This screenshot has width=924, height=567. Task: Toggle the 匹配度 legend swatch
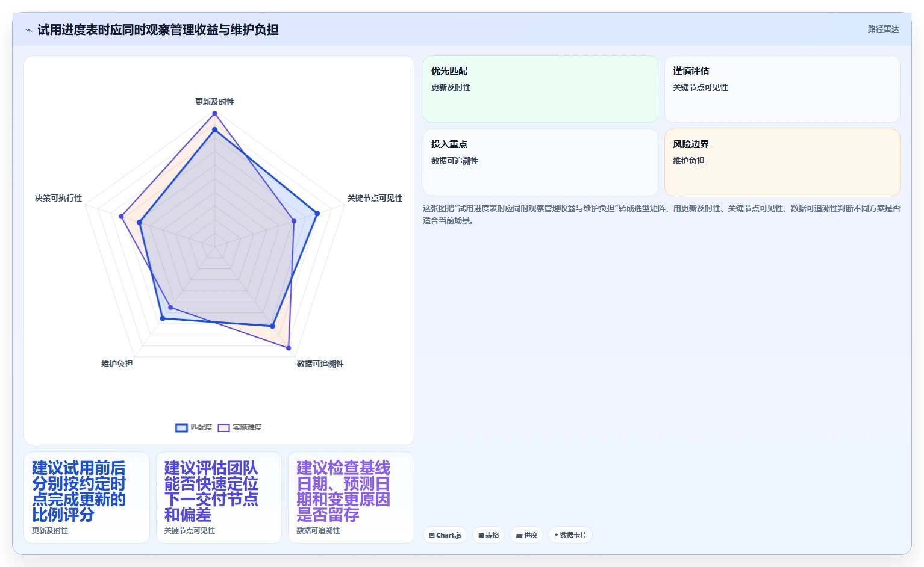click(181, 427)
